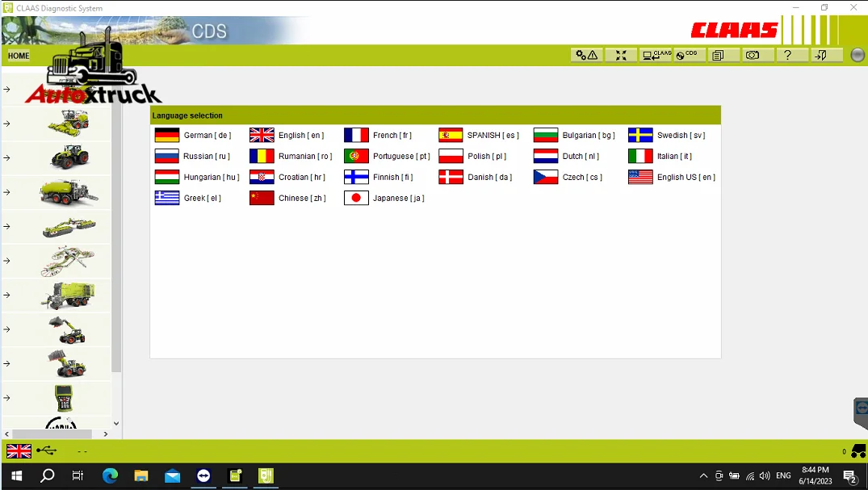868x490 pixels.
Task: Click the grey round status indicator
Action: 857,55
